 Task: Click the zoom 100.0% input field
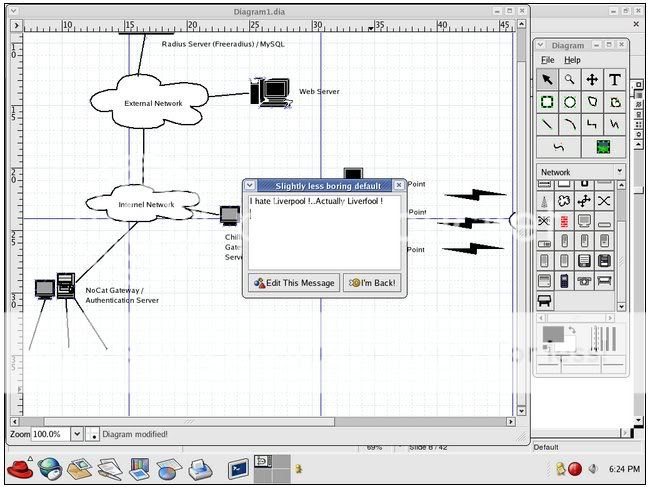point(51,434)
